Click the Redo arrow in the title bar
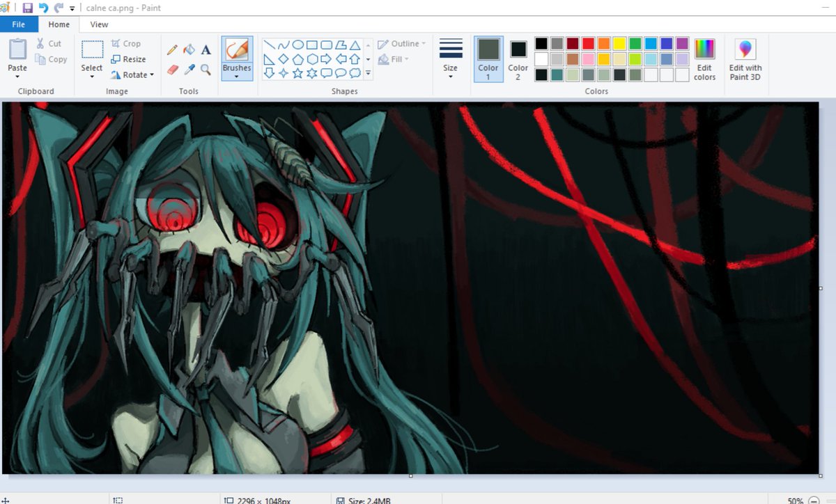 coord(59,8)
